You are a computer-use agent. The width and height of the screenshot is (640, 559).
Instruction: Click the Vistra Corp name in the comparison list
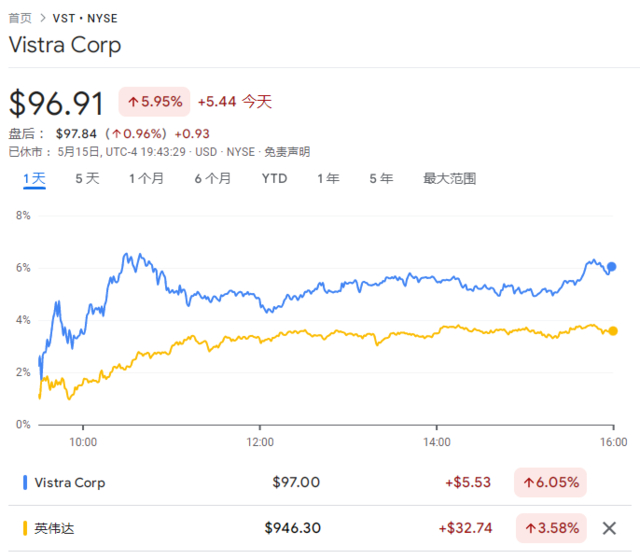(x=70, y=482)
